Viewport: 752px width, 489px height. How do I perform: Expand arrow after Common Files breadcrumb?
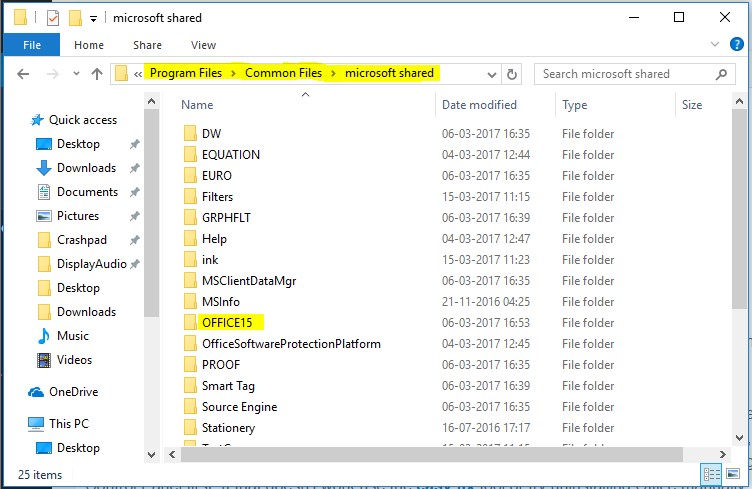tap(333, 73)
